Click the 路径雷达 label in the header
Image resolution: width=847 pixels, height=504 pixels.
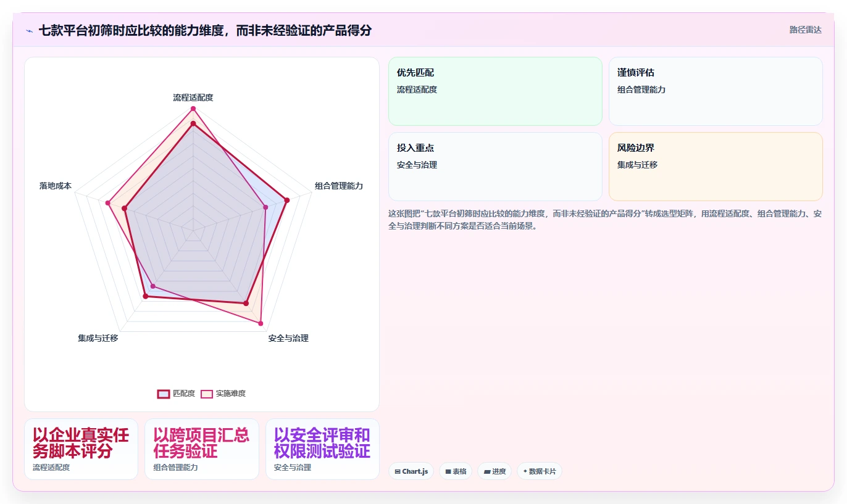tap(805, 30)
